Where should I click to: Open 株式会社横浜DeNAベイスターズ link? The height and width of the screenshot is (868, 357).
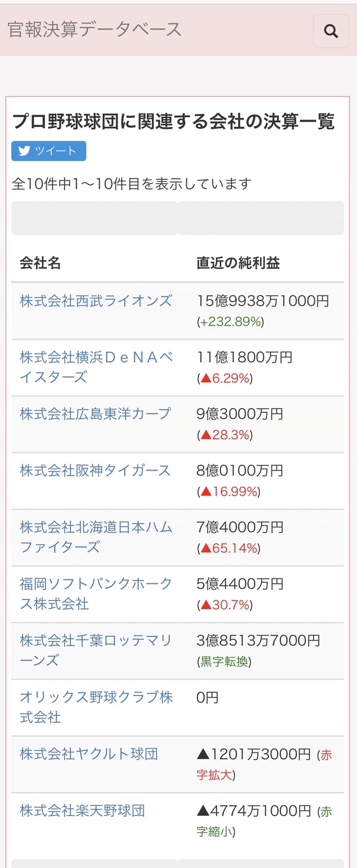pos(97,367)
